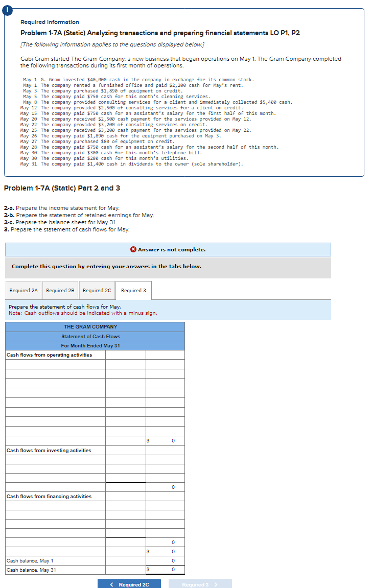Open the Required 2A tab

[x=24, y=290]
